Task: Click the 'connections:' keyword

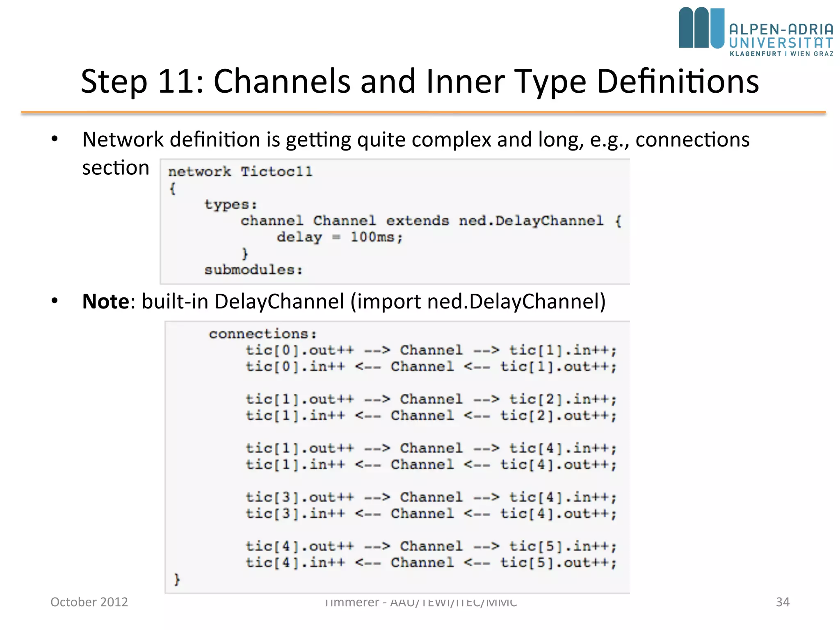Action: (263, 334)
